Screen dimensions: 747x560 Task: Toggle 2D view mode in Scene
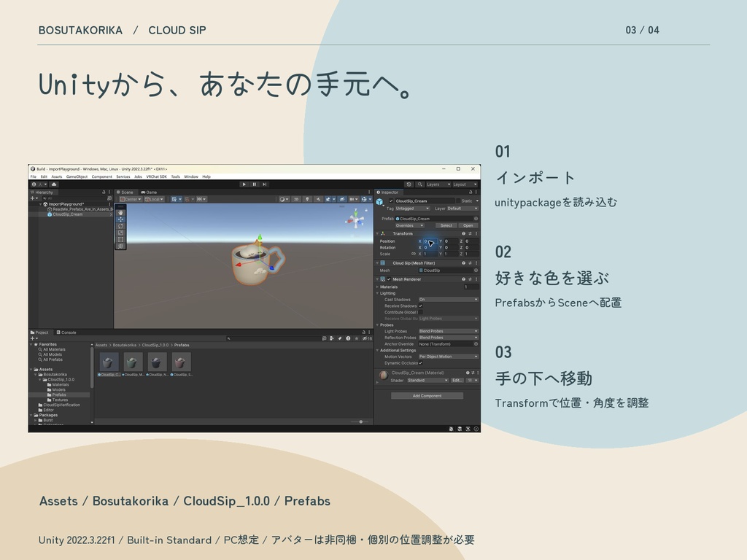[x=296, y=199]
